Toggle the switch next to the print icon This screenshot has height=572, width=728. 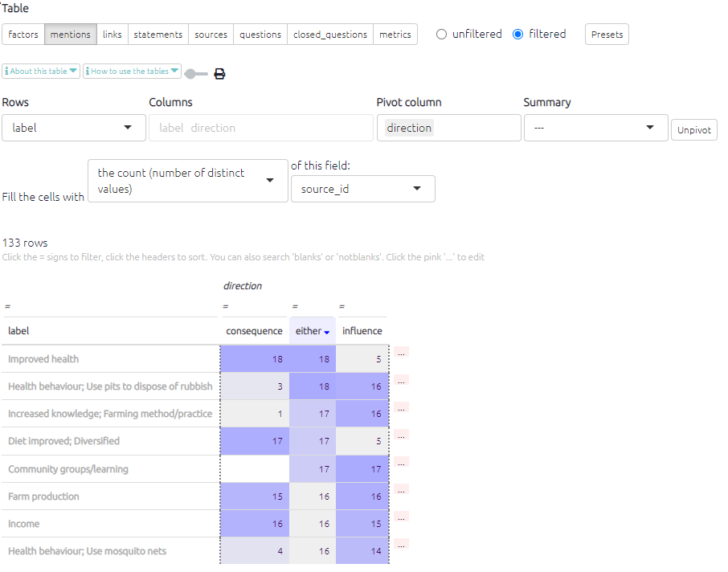[x=195, y=74]
